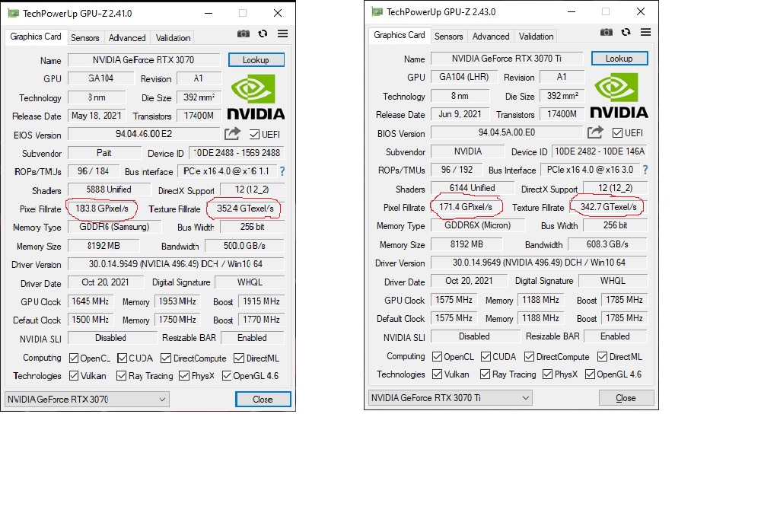
Task: Click Boost clock value 1915 MHz
Action: [x=262, y=301]
